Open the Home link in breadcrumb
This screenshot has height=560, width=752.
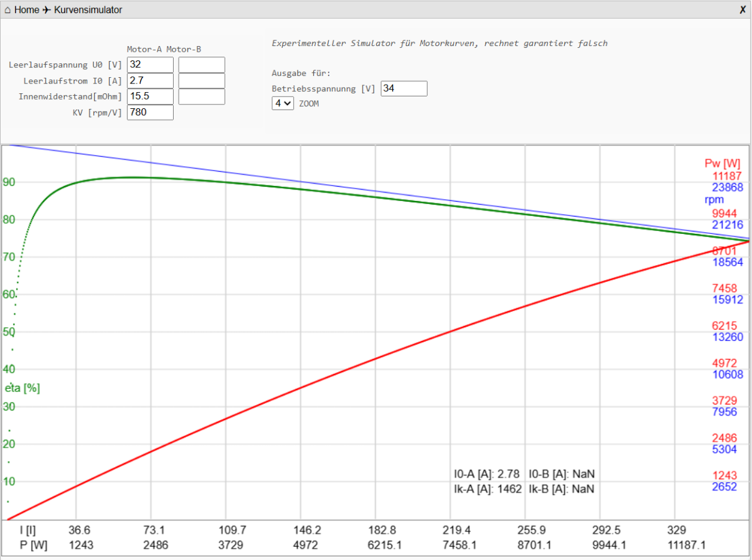(27, 10)
